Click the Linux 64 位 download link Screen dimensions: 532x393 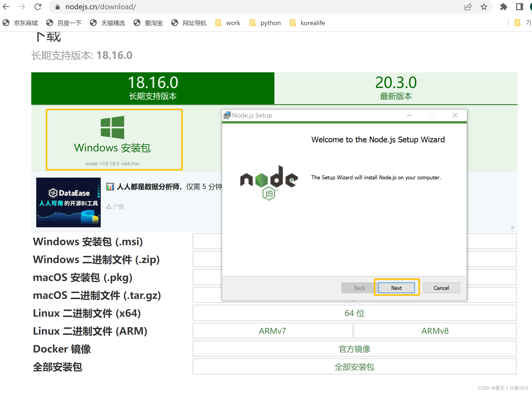tap(354, 313)
